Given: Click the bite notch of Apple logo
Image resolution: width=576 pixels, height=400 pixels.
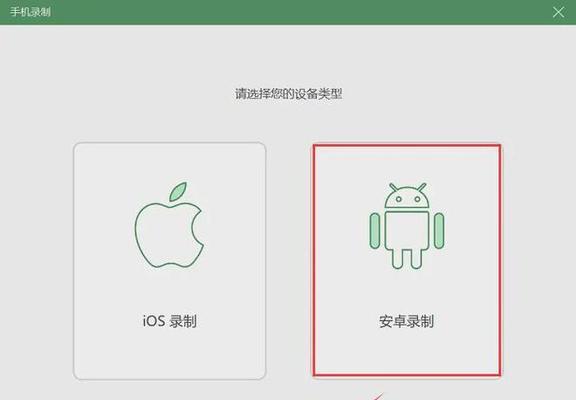Looking at the screenshot, I should (198, 228).
